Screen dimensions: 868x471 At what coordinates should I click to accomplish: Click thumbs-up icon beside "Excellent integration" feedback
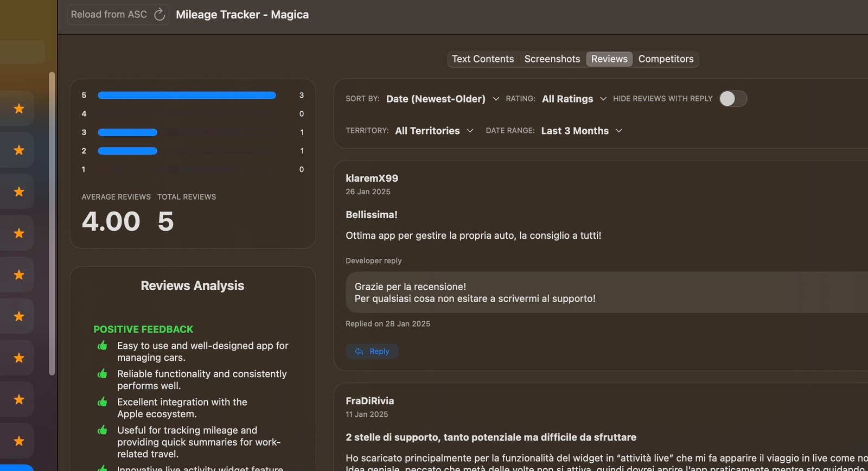click(x=102, y=402)
